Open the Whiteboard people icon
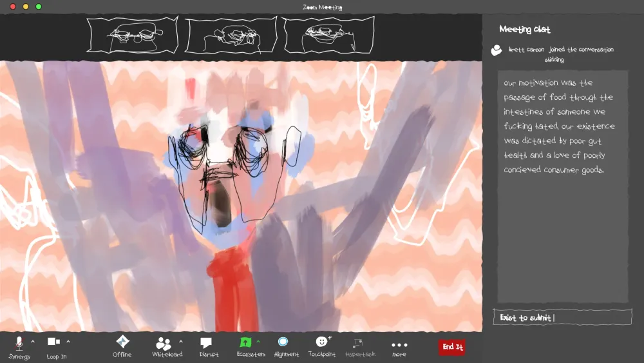This screenshot has height=363, width=644. [164, 343]
